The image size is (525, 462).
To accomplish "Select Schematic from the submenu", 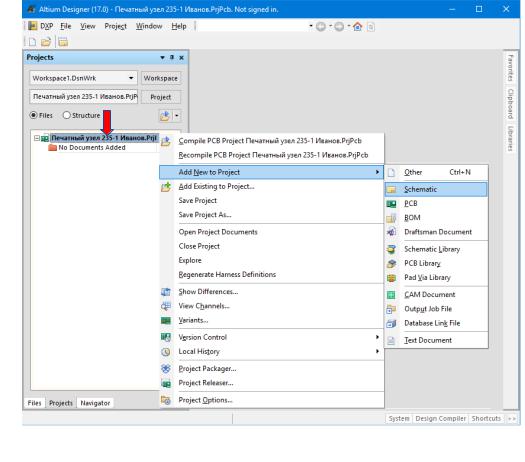I will pyautogui.click(x=436, y=189).
